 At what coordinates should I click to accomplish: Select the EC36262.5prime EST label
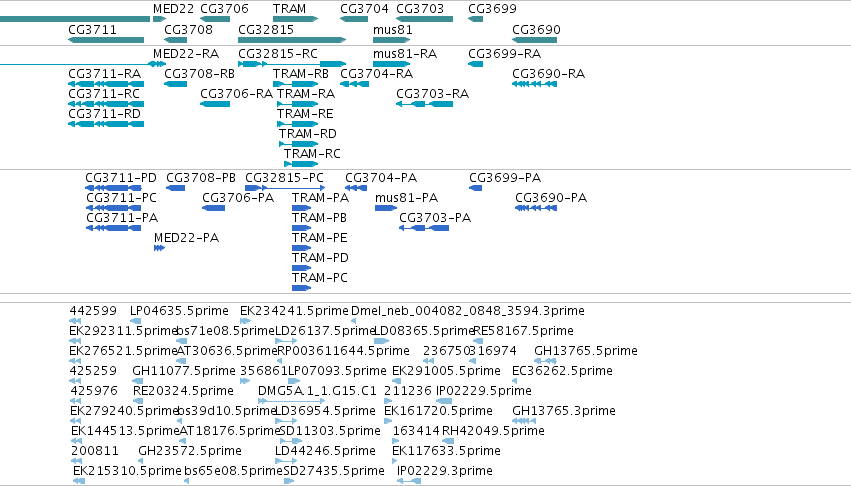click(x=562, y=371)
